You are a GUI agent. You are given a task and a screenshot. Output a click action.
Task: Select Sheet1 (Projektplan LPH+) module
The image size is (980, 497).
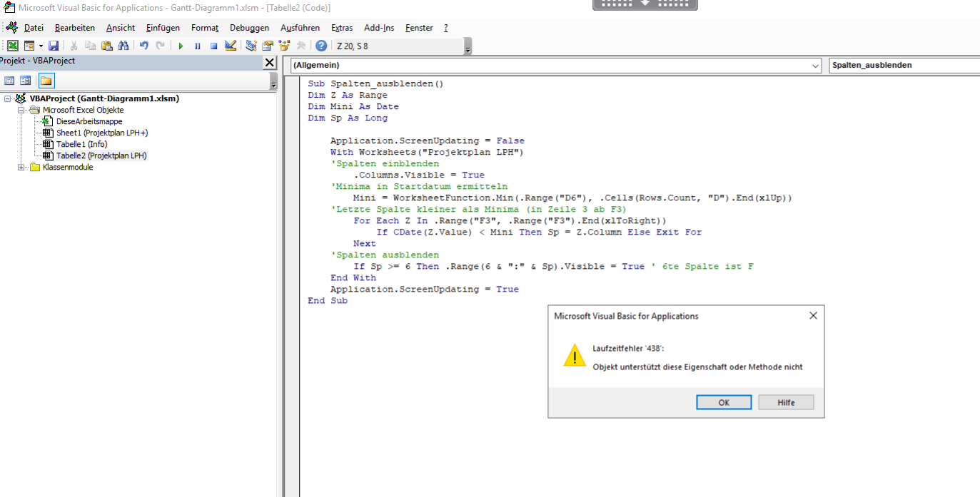click(102, 133)
